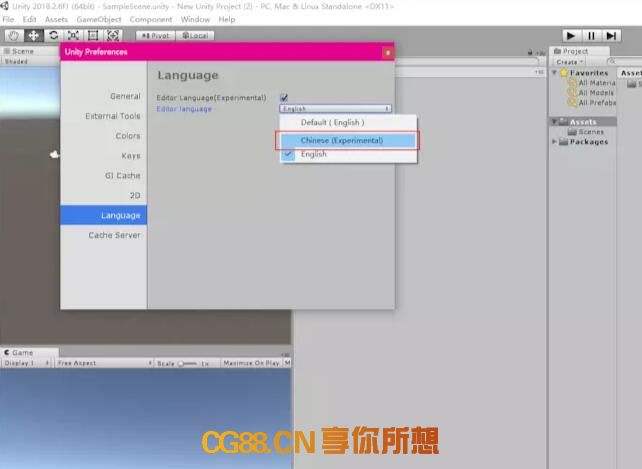Viewport: 642px width, 469px height.
Task: Select General in Unity Preferences
Action: click(x=104, y=96)
